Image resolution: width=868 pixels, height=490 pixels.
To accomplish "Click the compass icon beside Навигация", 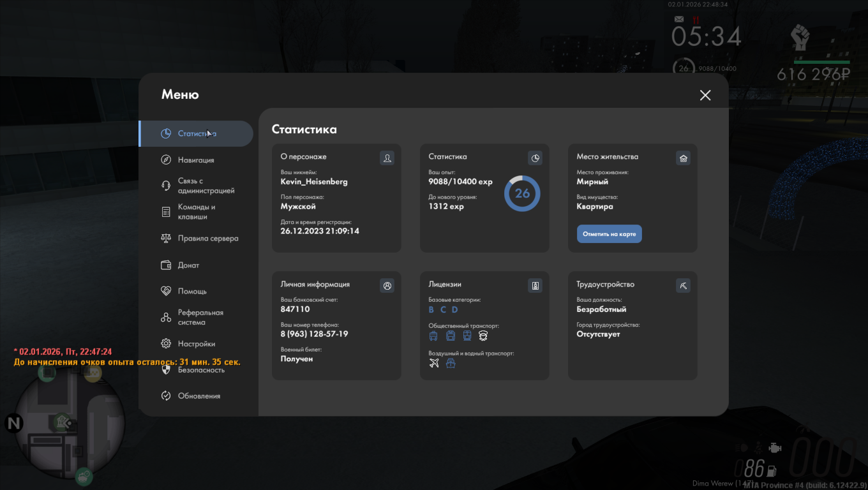I will pyautogui.click(x=166, y=160).
